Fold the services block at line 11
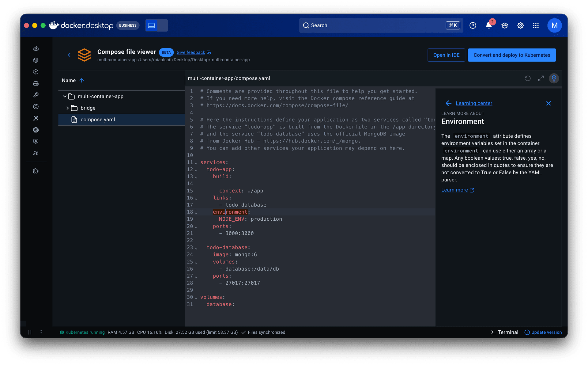Image resolution: width=588 pixels, height=365 pixels. pyautogui.click(x=196, y=163)
